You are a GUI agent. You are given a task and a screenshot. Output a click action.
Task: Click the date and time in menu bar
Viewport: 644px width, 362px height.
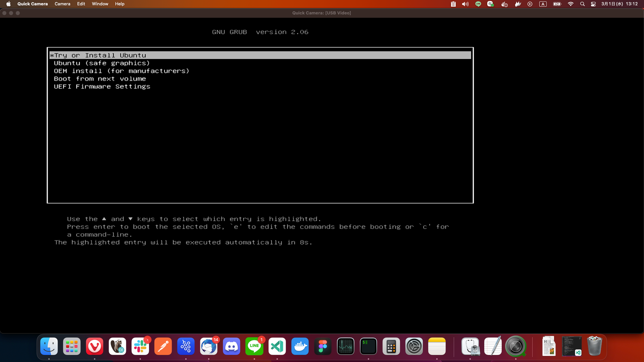(x=620, y=4)
